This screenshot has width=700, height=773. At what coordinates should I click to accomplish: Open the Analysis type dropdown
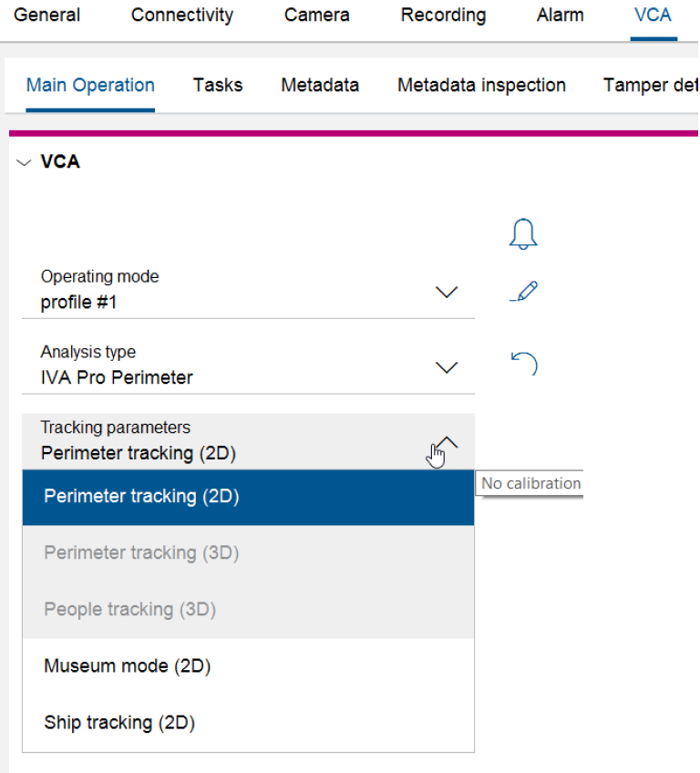pos(446,368)
